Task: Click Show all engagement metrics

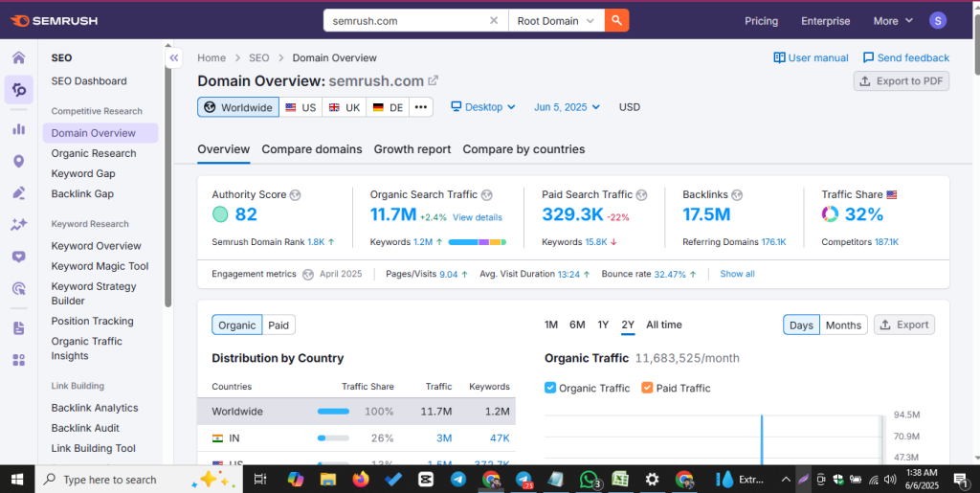Action: click(738, 274)
